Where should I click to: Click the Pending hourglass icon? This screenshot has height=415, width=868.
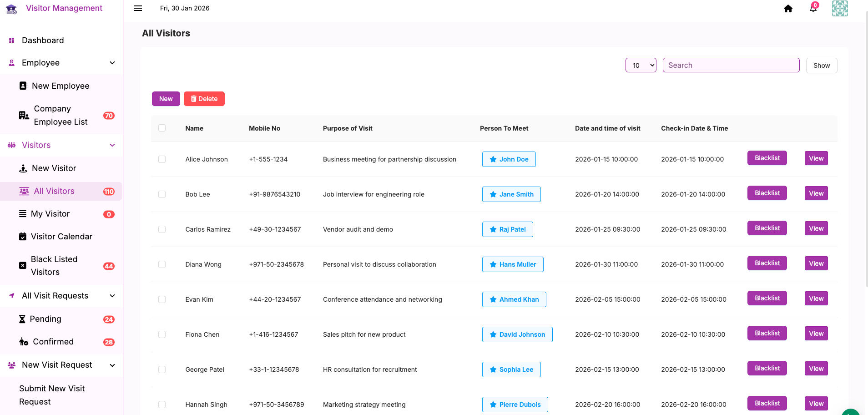22,319
